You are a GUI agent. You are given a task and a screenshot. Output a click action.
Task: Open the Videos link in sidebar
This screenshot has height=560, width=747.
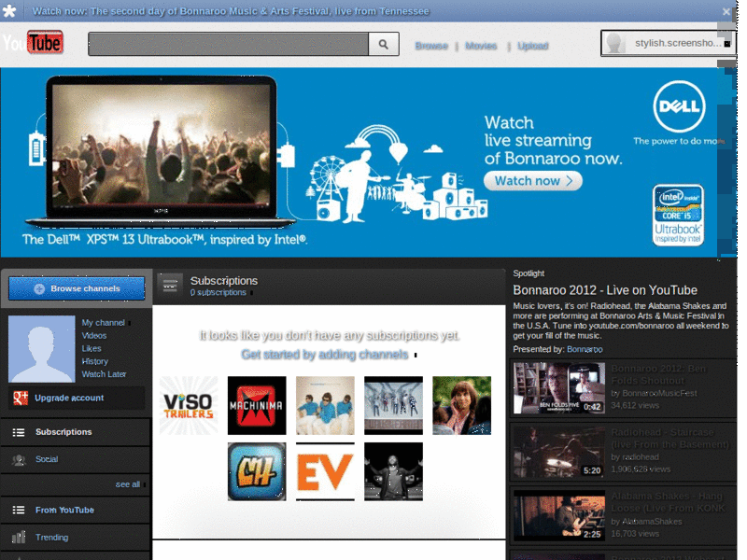94,336
